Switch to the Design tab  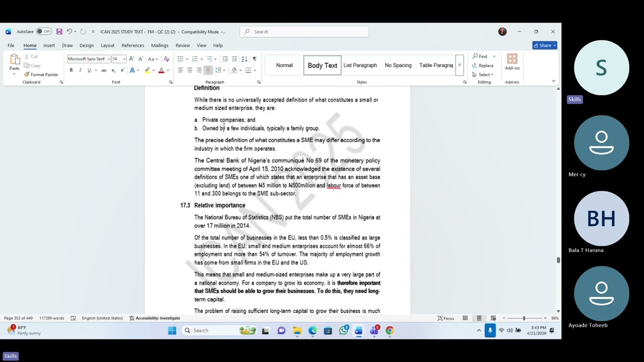click(x=87, y=45)
